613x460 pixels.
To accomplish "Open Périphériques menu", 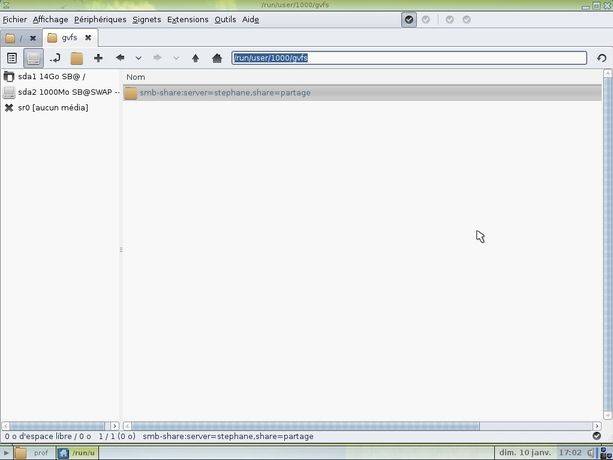I will (x=100, y=20).
